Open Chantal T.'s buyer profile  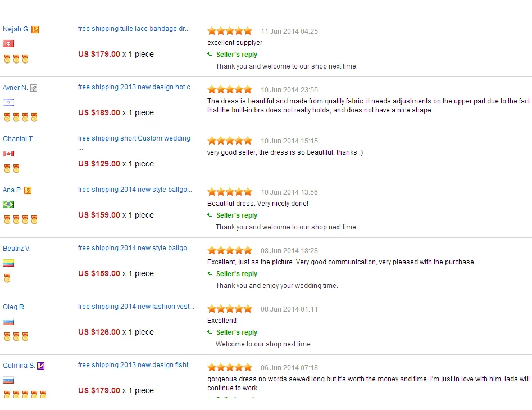(x=19, y=139)
